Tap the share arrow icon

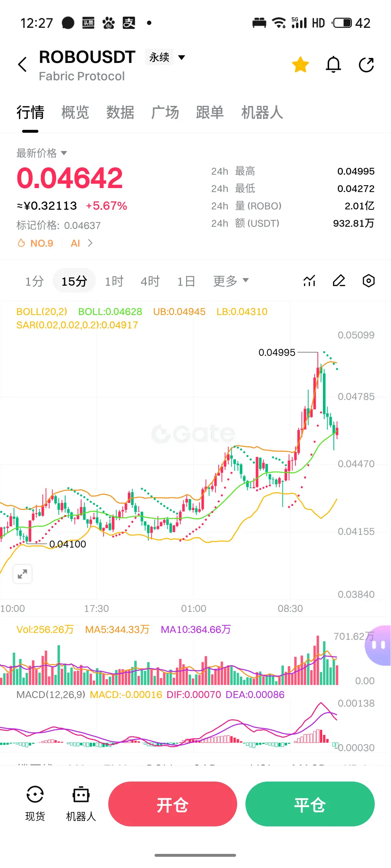tap(366, 65)
